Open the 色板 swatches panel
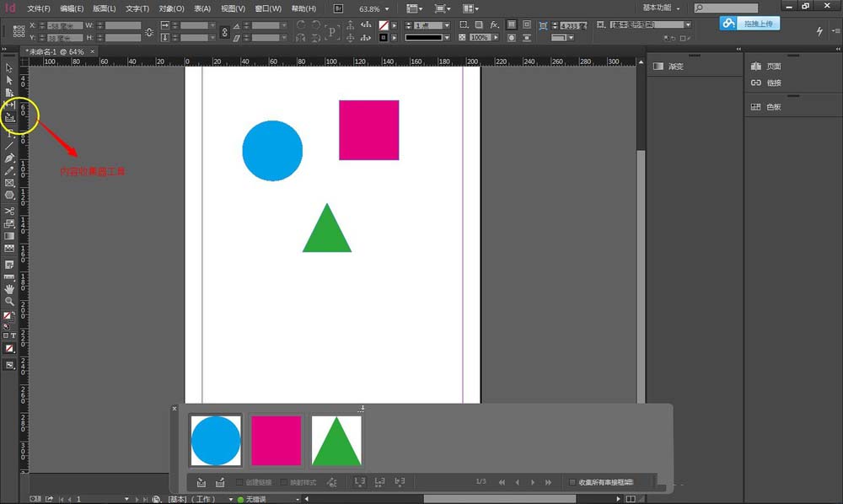 coord(772,107)
